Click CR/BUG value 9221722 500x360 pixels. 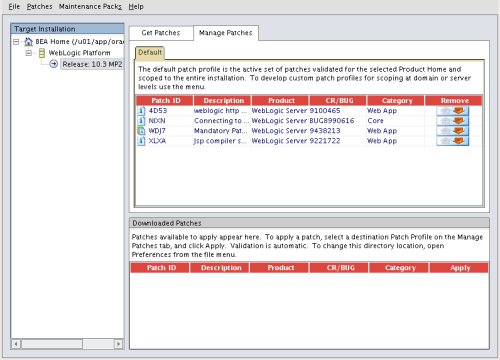click(x=325, y=141)
